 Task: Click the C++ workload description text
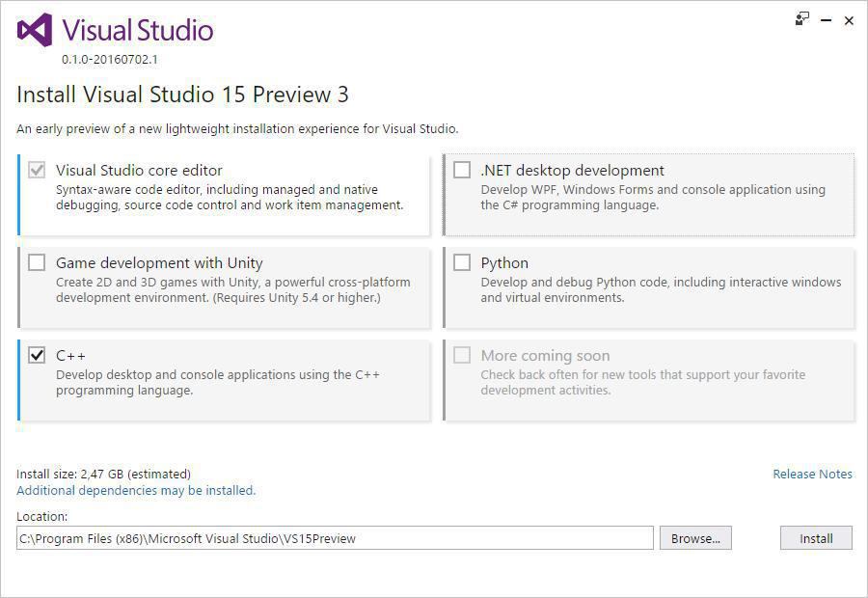217,383
